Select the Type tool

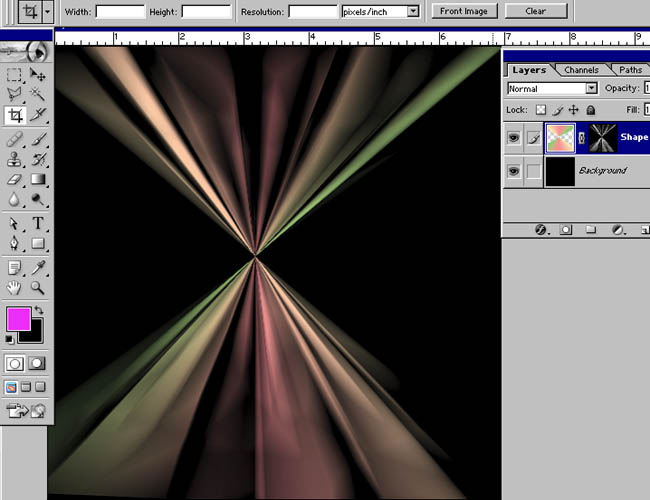pyautogui.click(x=38, y=224)
